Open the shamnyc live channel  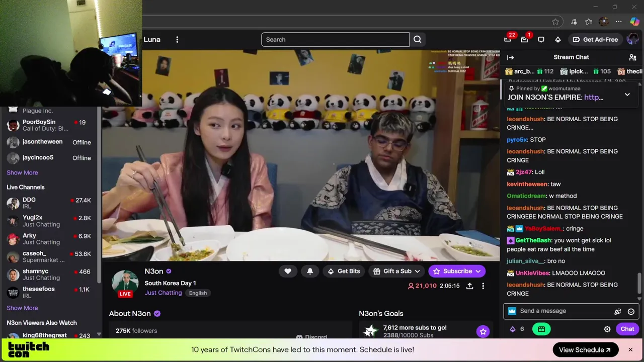point(50,275)
